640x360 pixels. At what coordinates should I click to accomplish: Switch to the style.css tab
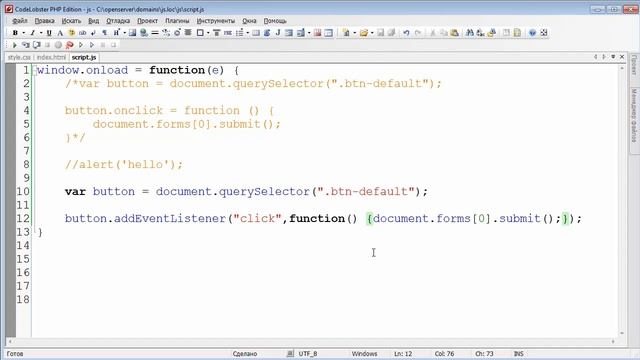coord(19,58)
